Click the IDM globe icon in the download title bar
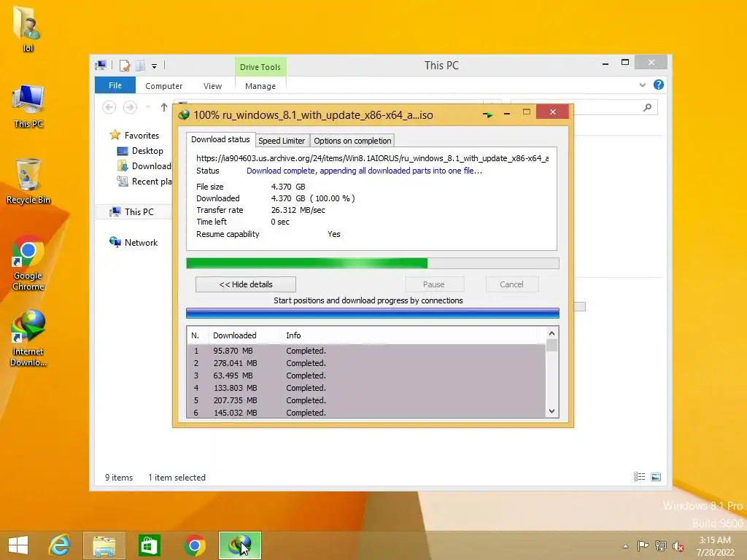 click(x=184, y=114)
